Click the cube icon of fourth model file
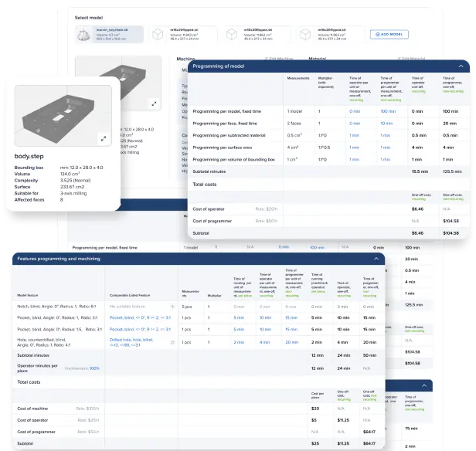This screenshot has width=476, height=451. pos(303,35)
